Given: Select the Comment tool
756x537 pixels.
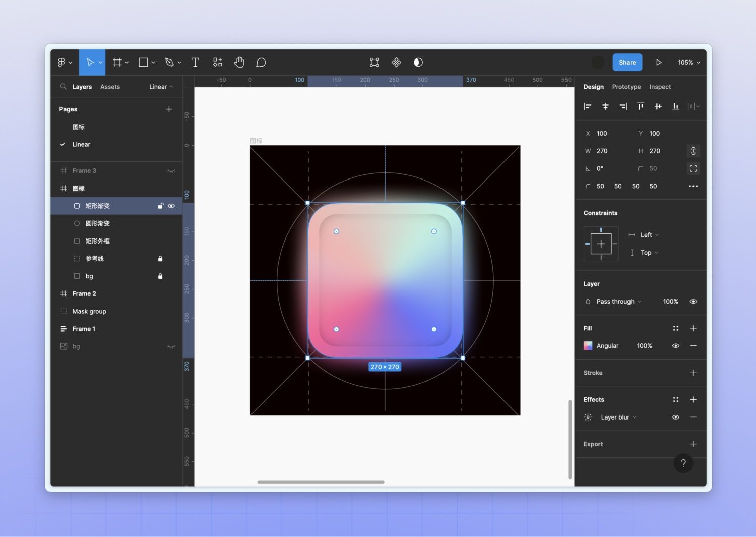Looking at the screenshot, I should coord(261,63).
